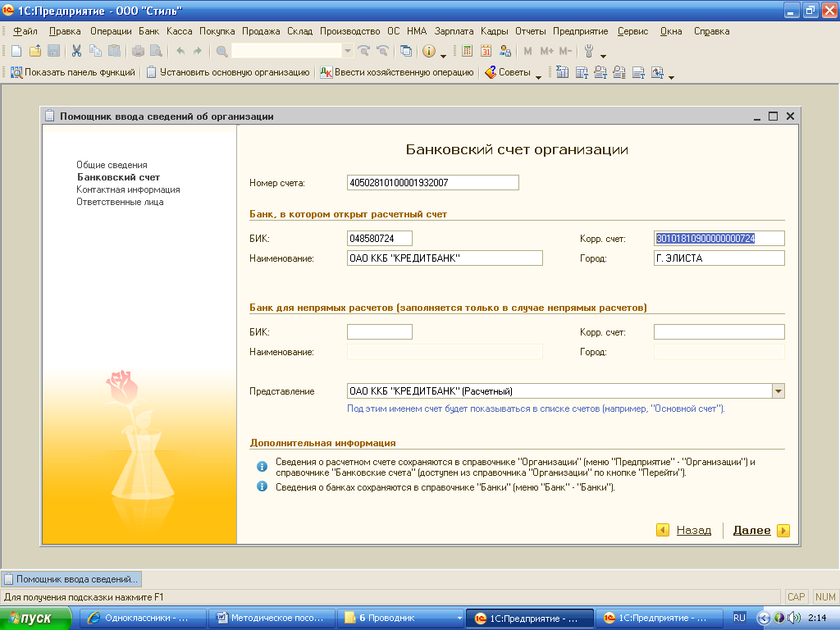The height and width of the screenshot is (630, 840).
Task: Click the M memory button
Action: point(527,51)
